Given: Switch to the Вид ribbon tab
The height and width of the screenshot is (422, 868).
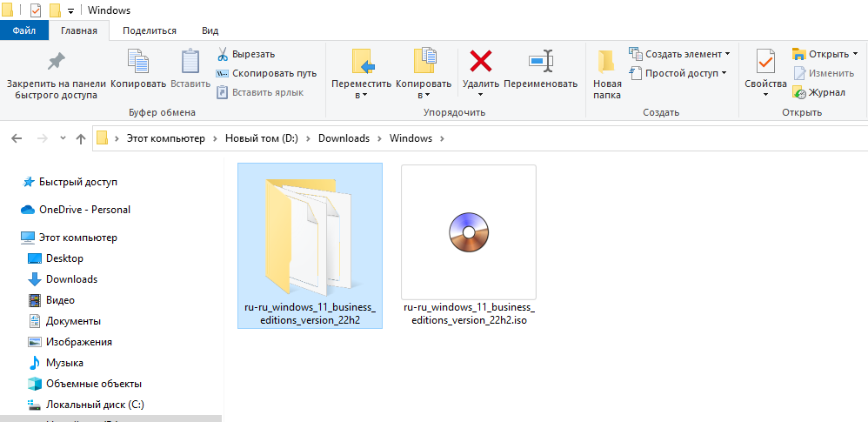Looking at the screenshot, I should coord(210,31).
